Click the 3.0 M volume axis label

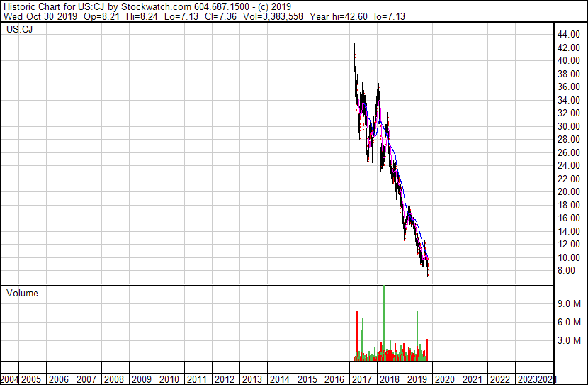coord(569,340)
